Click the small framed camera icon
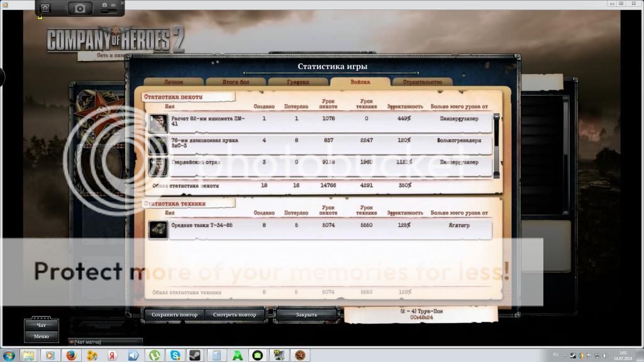The width and height of the screenshot is (644, 362). 45,8
